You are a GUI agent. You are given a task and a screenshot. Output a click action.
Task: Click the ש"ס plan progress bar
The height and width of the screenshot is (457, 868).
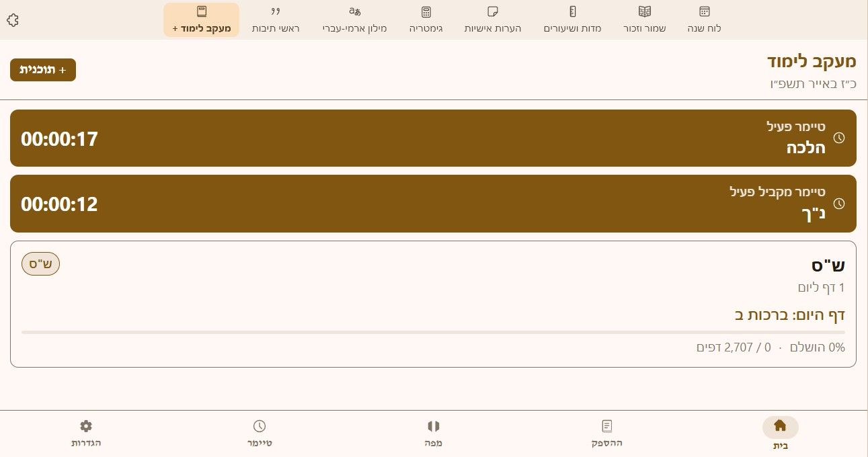[434, 332]
